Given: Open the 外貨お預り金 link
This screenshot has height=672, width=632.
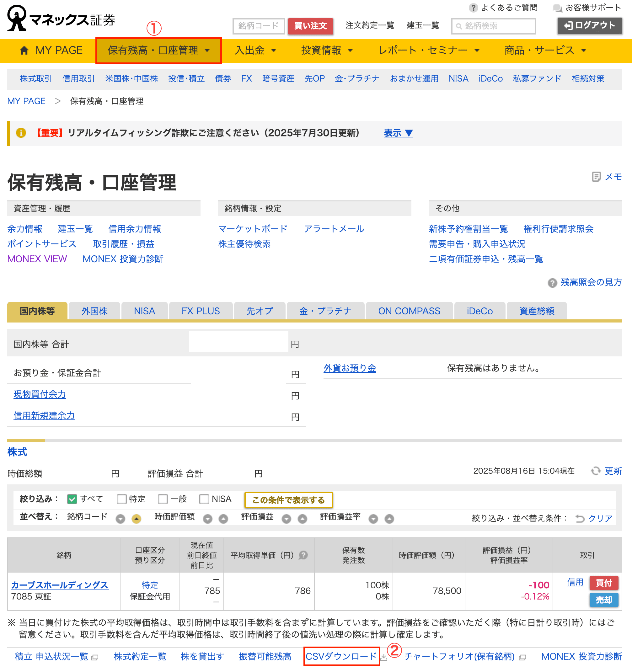Looking at the screenshot, I should click(350, 368).
